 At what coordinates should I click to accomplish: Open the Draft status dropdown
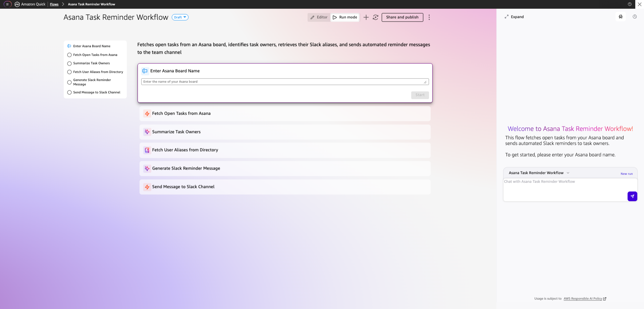(180, 17)
